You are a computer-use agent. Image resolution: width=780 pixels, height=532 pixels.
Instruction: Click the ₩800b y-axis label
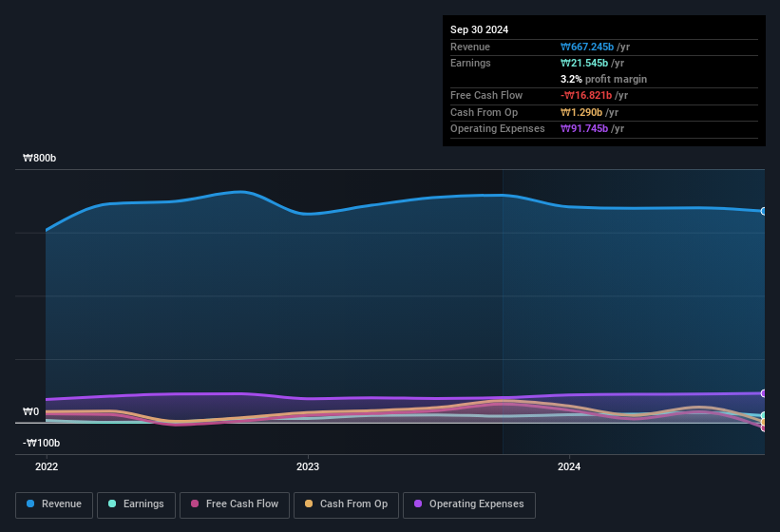pos(39,158)
